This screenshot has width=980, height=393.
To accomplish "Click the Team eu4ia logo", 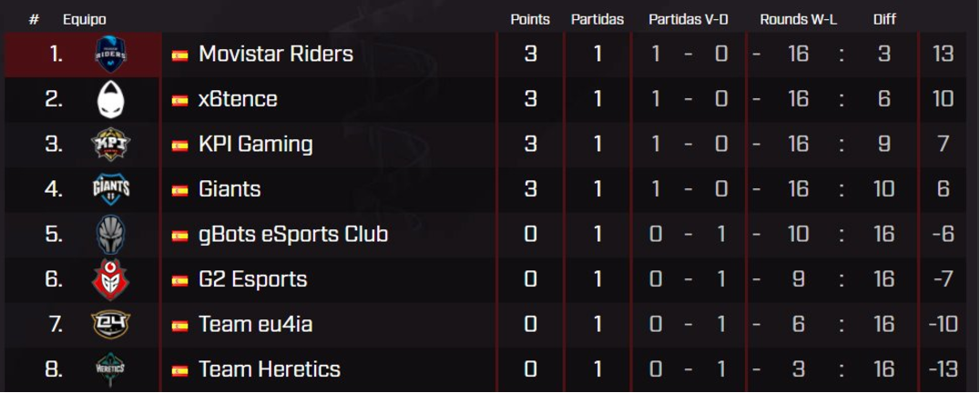I will click(x=110, y=325).
